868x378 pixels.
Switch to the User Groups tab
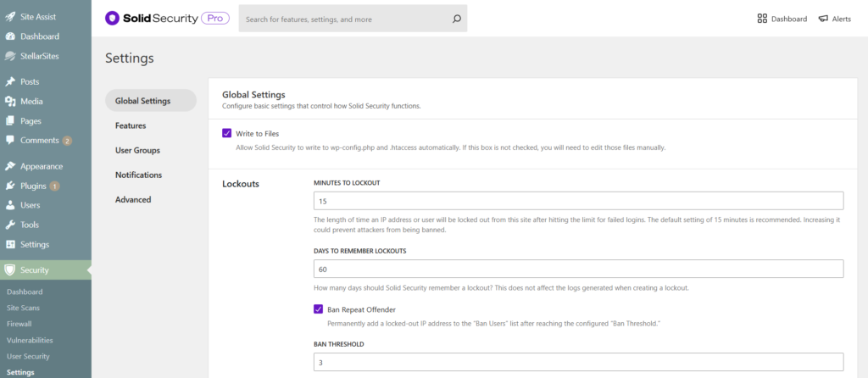point(137,150)
